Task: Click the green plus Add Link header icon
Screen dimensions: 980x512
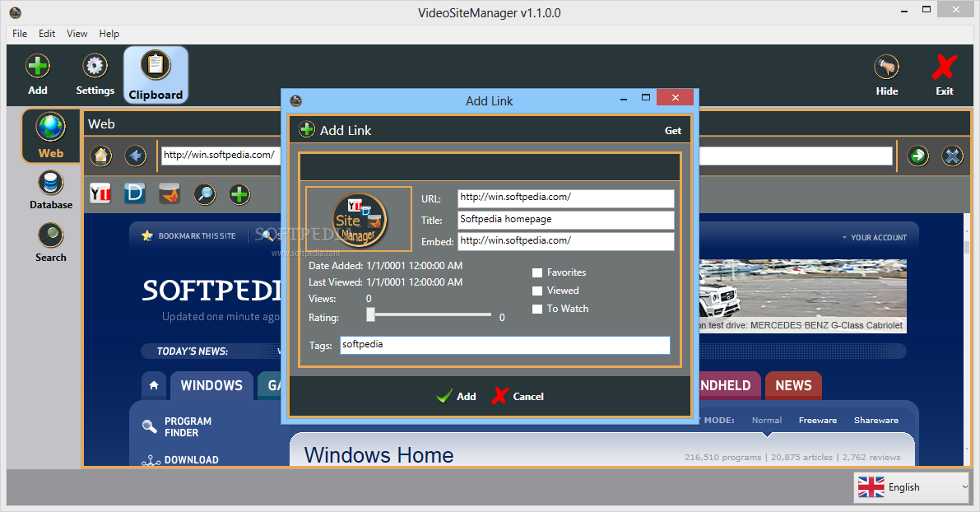Action: [307, 130]
